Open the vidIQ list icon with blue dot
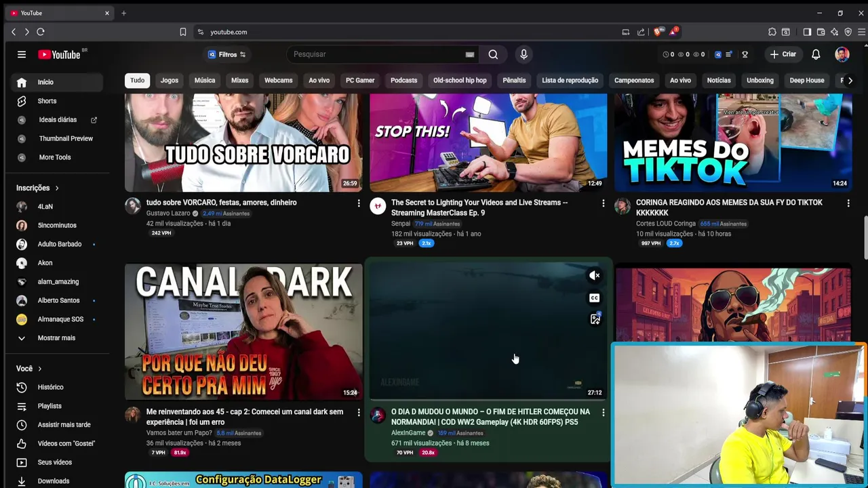 tap(729, 54)
